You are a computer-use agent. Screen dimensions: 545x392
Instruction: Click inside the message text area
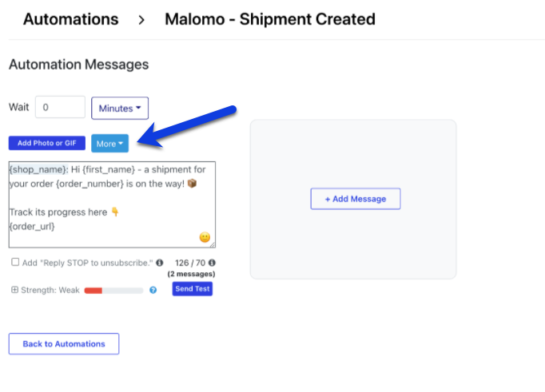tap(112, 204)
